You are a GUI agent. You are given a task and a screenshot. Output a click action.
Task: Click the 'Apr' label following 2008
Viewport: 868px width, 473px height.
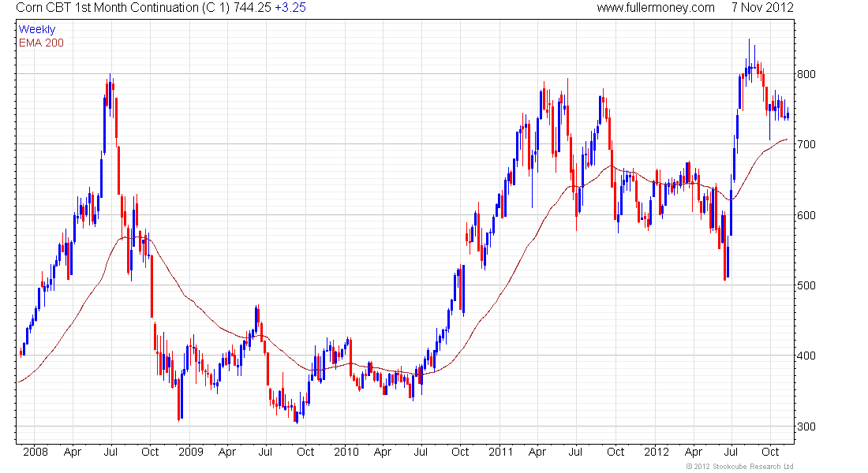(x=73, y=452)
